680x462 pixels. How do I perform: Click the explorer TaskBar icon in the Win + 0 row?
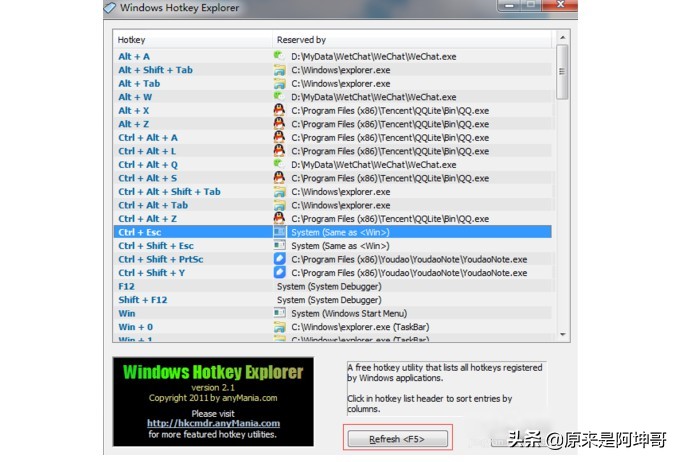279,327
